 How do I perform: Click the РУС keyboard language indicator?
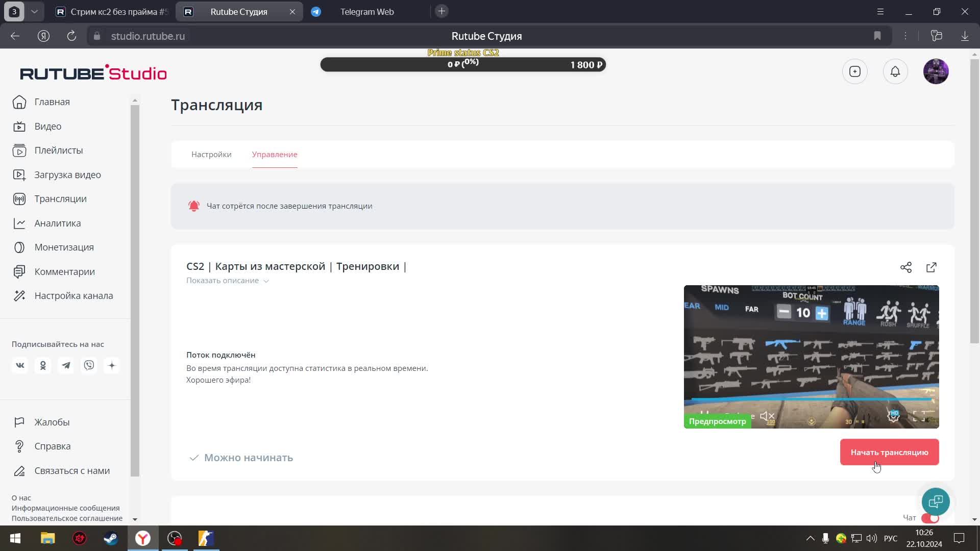891,538
